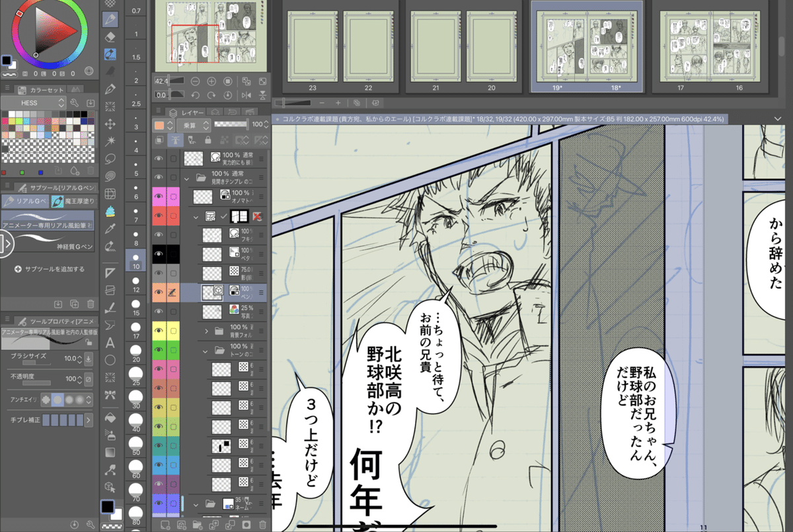The image size is (793, 532).
Task: Click the zoom-in plus button in Navigator
Action: (x=211, y=81)
